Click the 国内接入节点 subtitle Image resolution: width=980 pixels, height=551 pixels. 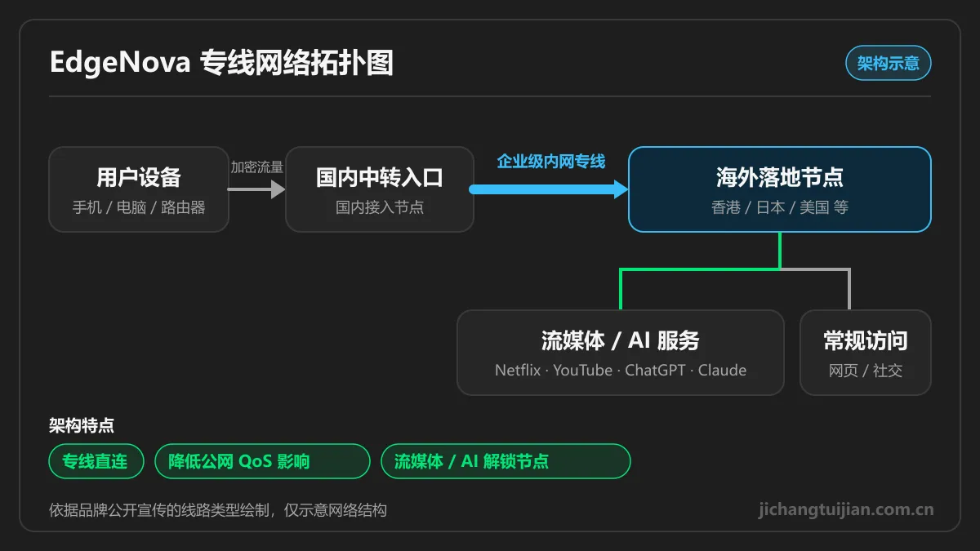pos(380,207)
